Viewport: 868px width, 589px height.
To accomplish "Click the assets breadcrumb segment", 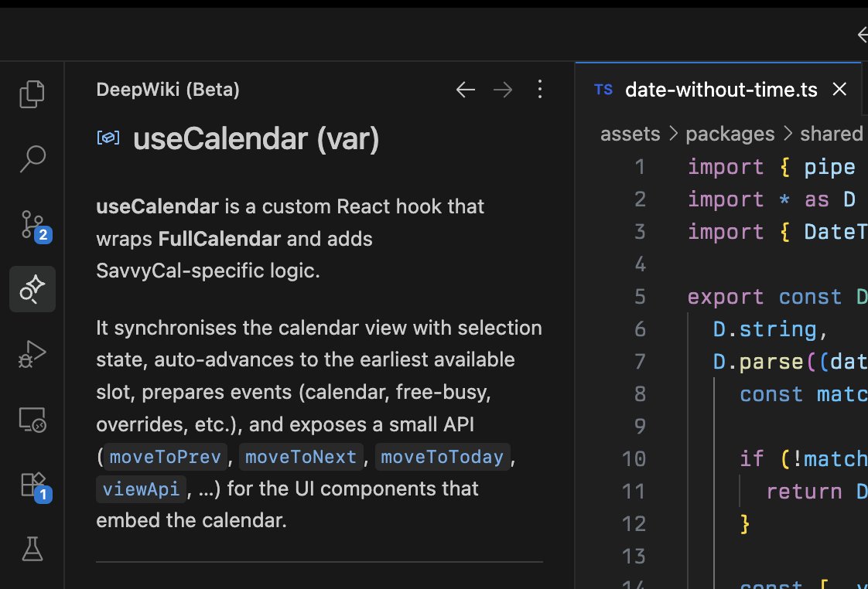I will point(630,134).
